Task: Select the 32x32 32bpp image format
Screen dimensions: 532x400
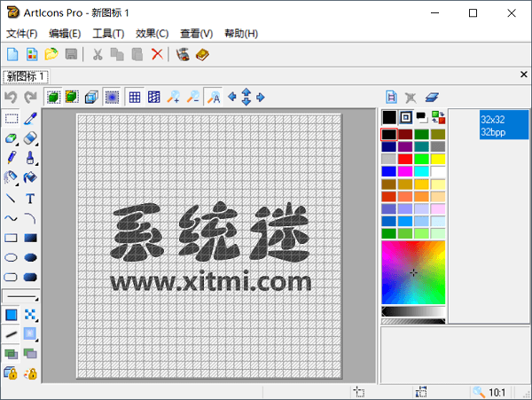Action: pyautogui.click(x=504, y=124)
